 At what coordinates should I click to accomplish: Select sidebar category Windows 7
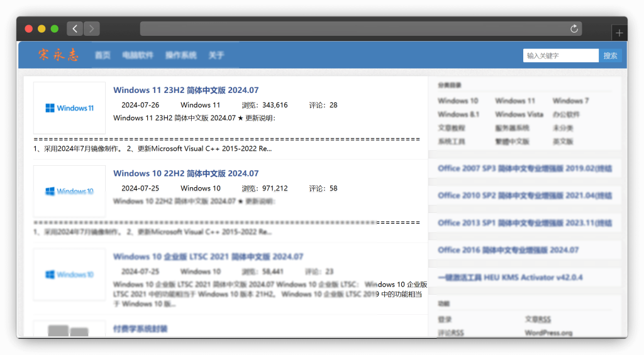point(570,101)
